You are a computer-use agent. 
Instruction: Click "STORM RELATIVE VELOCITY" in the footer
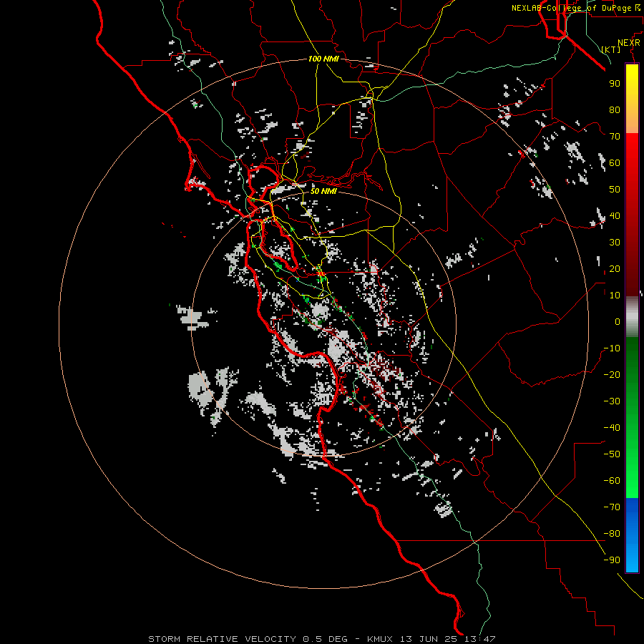tap(223, 639)
